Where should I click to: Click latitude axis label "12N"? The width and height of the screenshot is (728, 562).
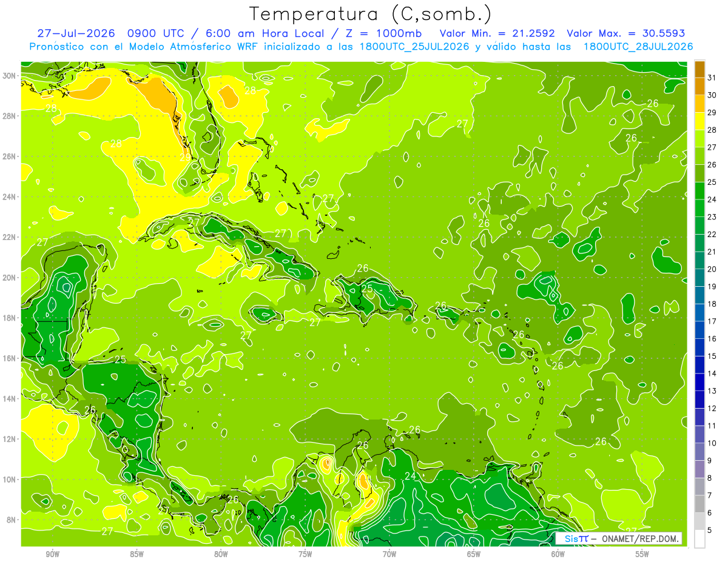click(10, 439)
